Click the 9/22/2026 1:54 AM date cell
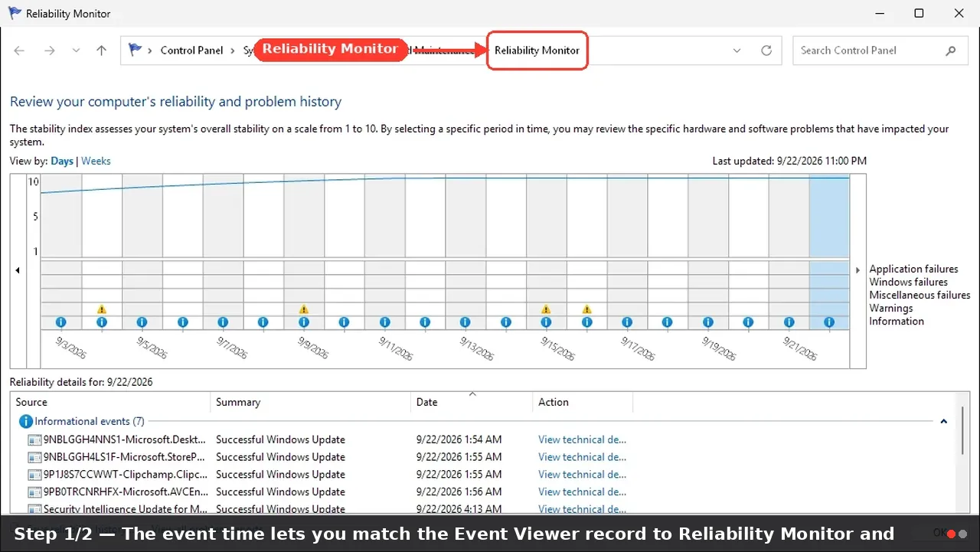Viewport: 980px width, 552px height. [x=459, y=439]
